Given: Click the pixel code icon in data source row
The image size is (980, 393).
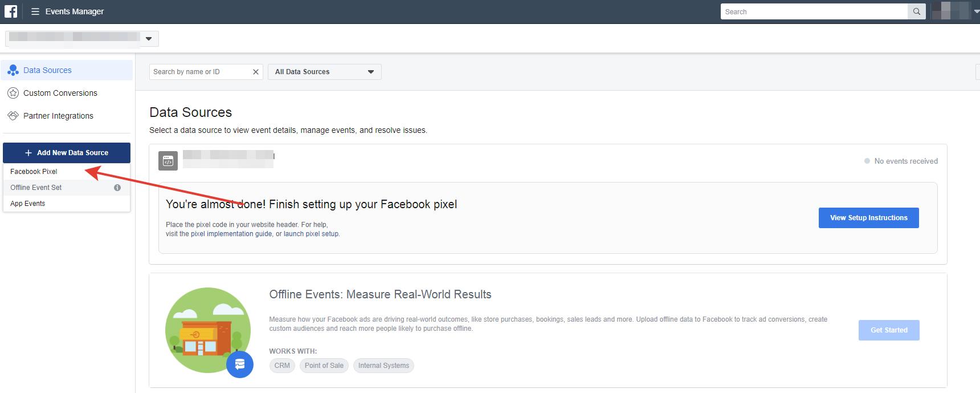Looking at the screenshot, I should pyautogui.click(x=168, y=161).
